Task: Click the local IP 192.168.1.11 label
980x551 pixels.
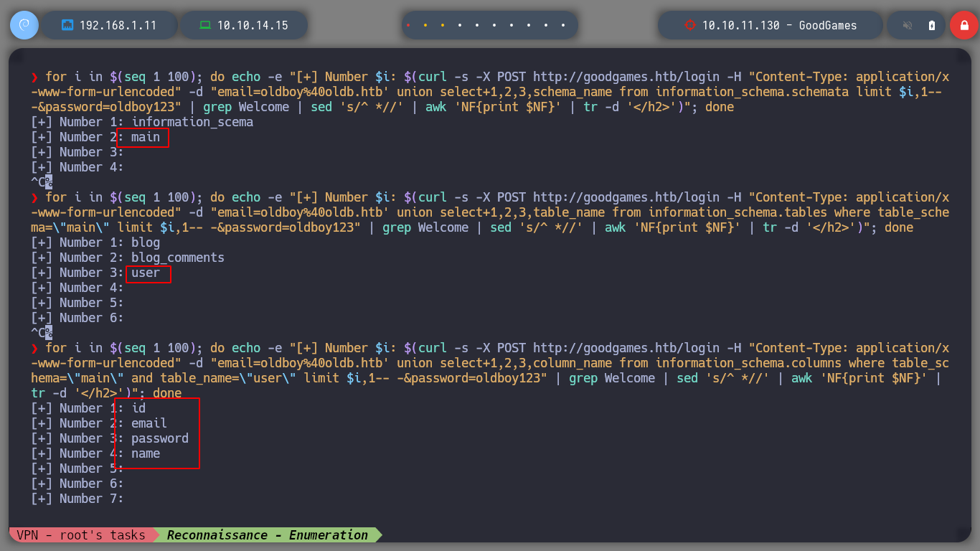Action: (x=118, y=25)
